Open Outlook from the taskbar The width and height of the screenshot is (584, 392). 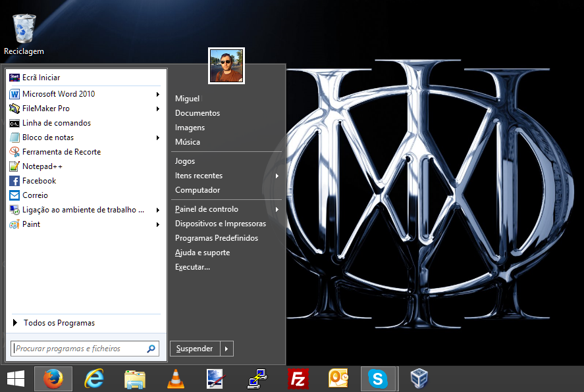(x=338, y=379)
